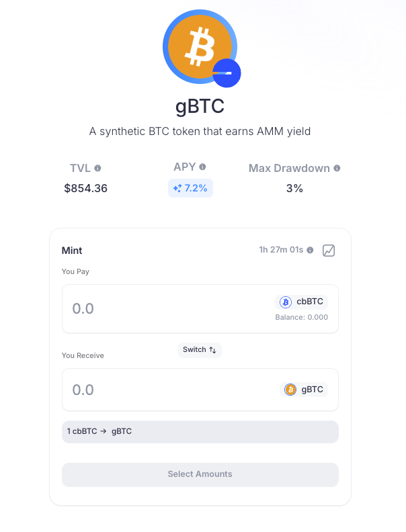
Task: Click the Max Drawdown info icon
Action: pos(337,168)
